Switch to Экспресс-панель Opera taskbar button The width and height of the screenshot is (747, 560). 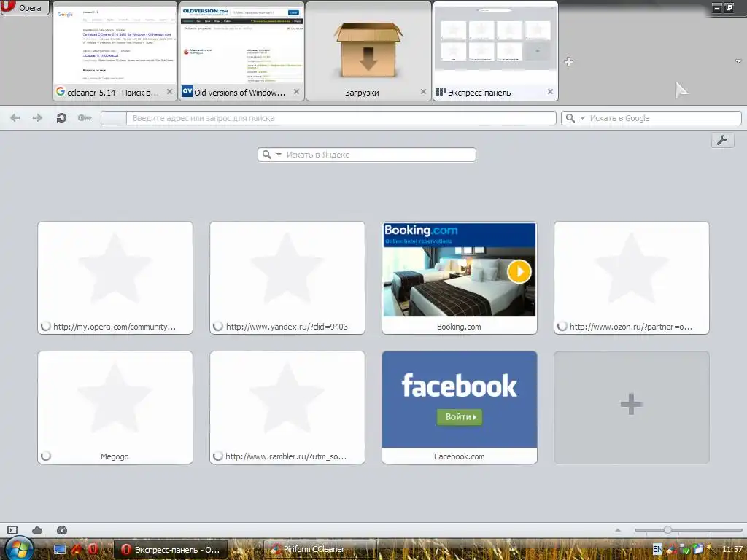point(171,550)
